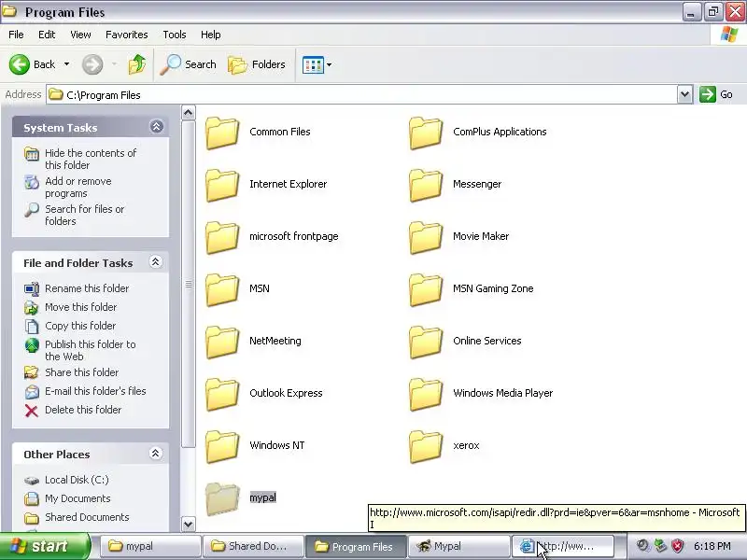Click Hide the contents of this folder
The width and height of the screenshot is (747, 560).
point(91,159)
